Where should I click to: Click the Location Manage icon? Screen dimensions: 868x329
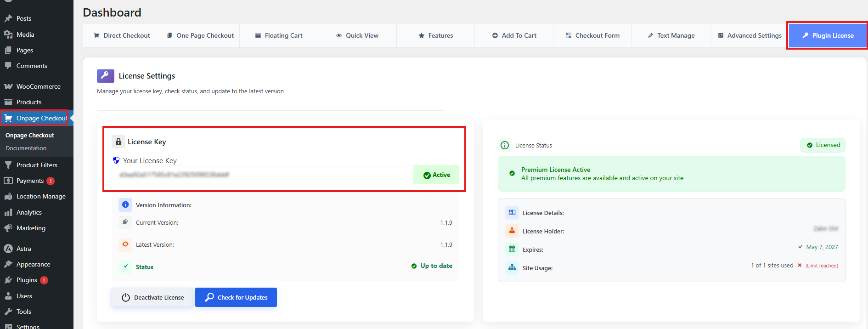pyautogui.click(x=8, y=196)
